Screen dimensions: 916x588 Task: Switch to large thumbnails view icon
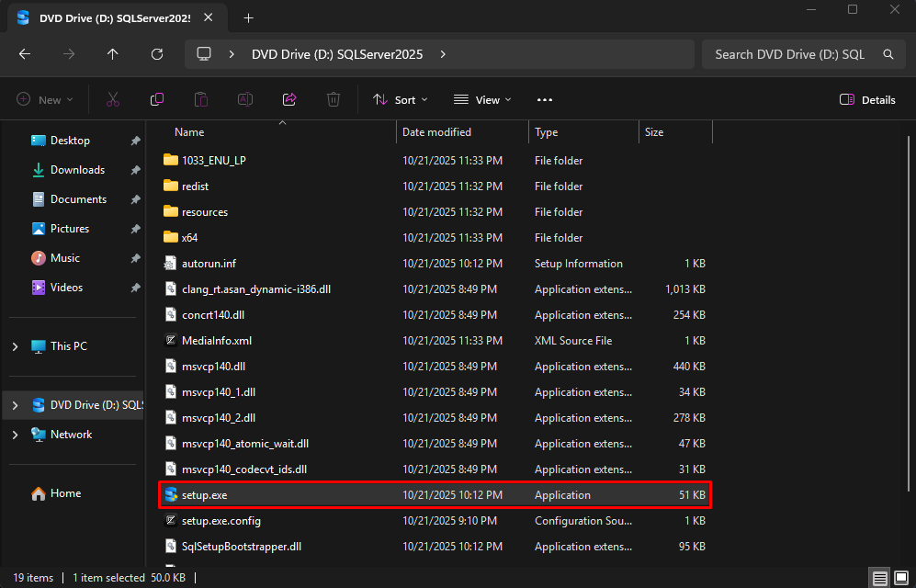click(x=901, y=578)
